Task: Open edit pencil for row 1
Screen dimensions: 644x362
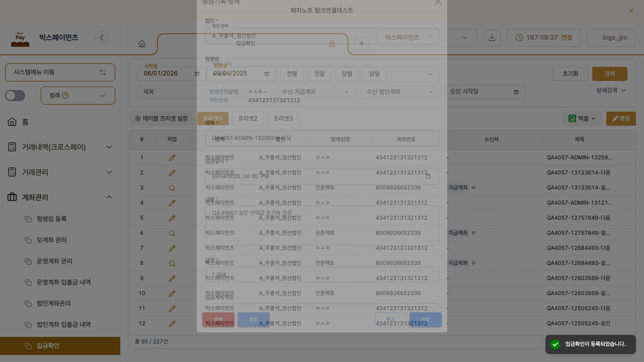Action: 172,157
